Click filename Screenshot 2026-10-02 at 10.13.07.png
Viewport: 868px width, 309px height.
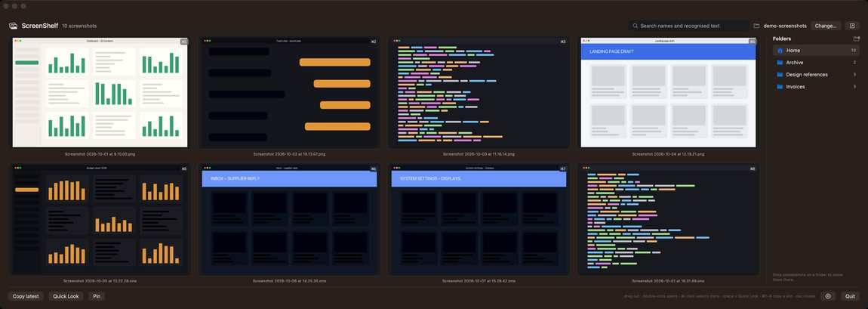[x=290, y=154]
